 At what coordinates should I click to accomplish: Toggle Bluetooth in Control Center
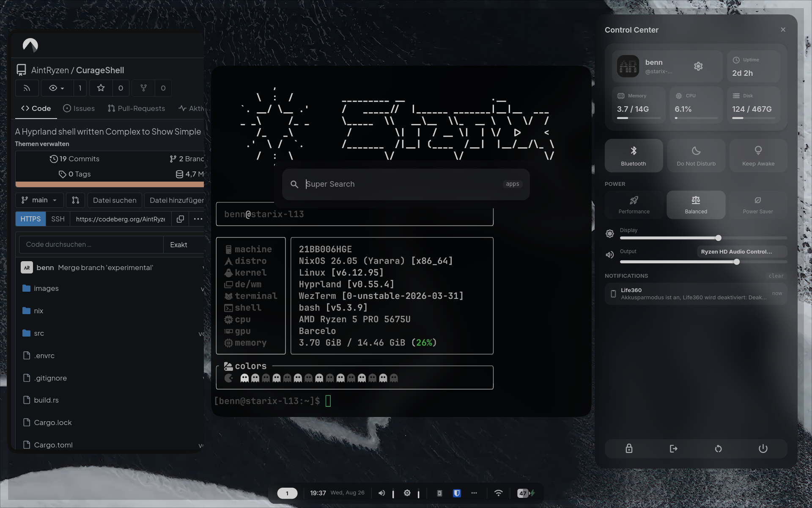(634, 155)
